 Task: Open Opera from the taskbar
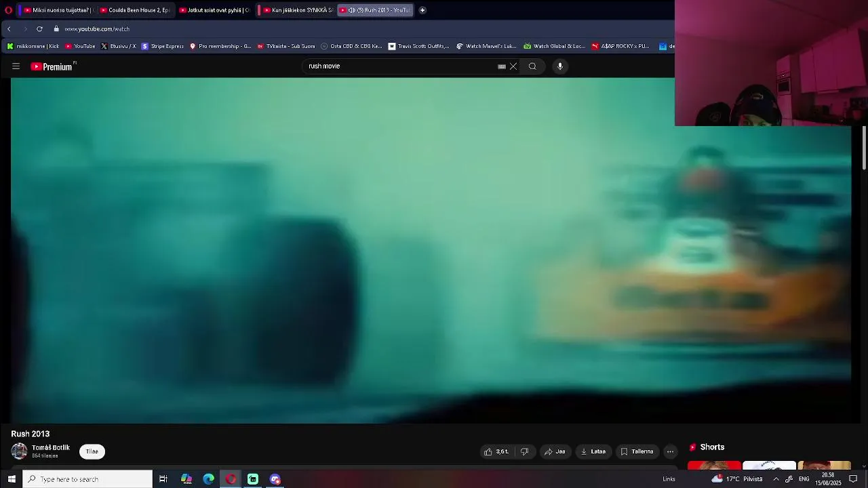click(231, 479)
